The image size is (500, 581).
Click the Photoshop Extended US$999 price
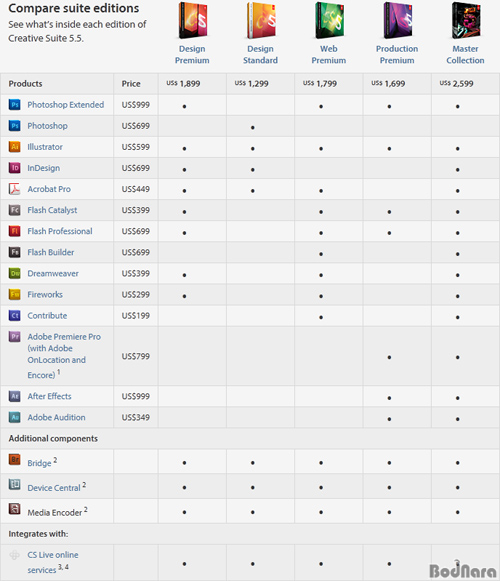point(136,105)
